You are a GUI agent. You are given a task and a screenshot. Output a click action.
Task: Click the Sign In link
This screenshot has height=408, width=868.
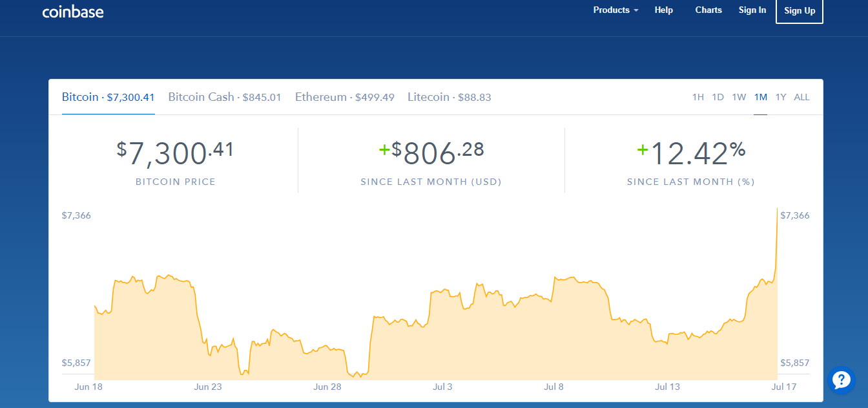click(x=752, y=10)
